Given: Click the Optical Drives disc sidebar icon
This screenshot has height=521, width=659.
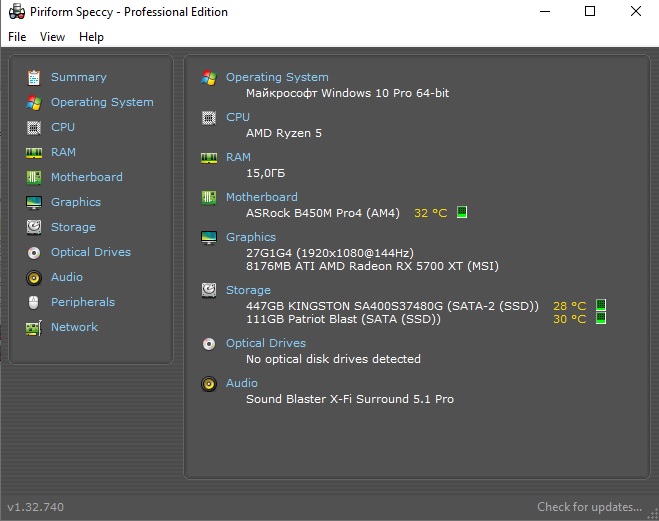Looking at the screenshot, I should (x=34, y=253).
